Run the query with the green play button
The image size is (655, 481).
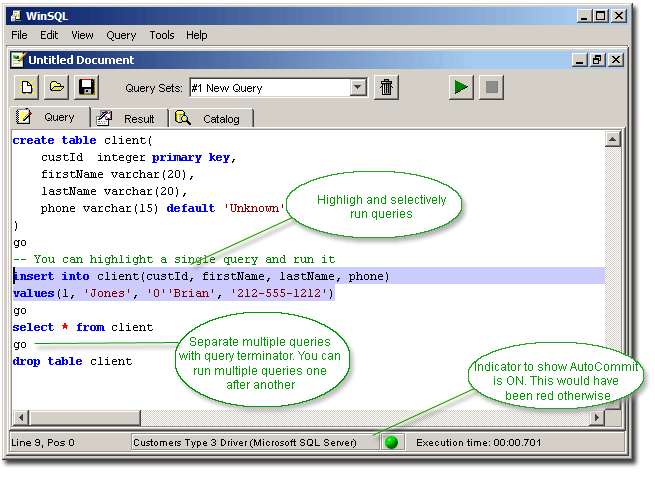461,87
